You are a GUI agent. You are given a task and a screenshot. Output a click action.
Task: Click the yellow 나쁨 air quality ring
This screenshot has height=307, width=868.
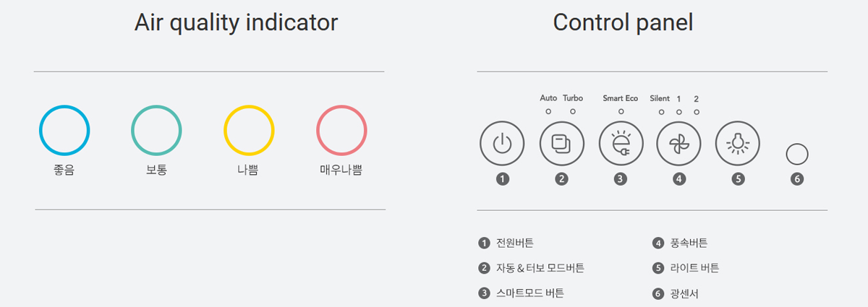[x=249, y=131]
